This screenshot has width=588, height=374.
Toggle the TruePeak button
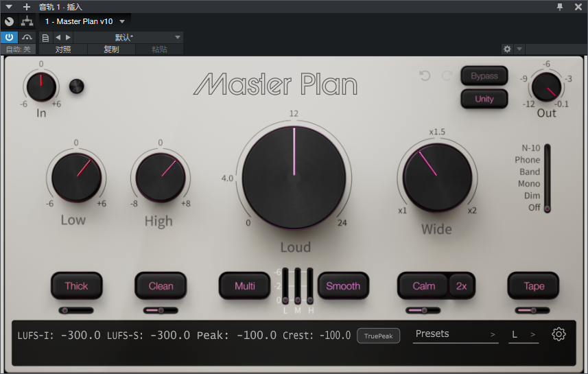pyautogui.click(x=378, y=336)
